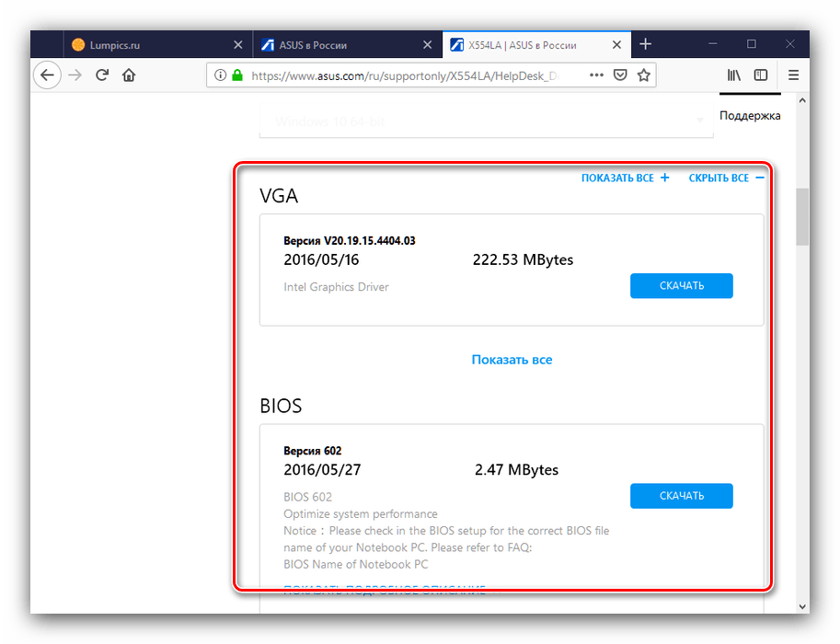The image size is (840, 644).
Task: Toggle the Firefox sidebar view
Action: (x=761, y=75)
